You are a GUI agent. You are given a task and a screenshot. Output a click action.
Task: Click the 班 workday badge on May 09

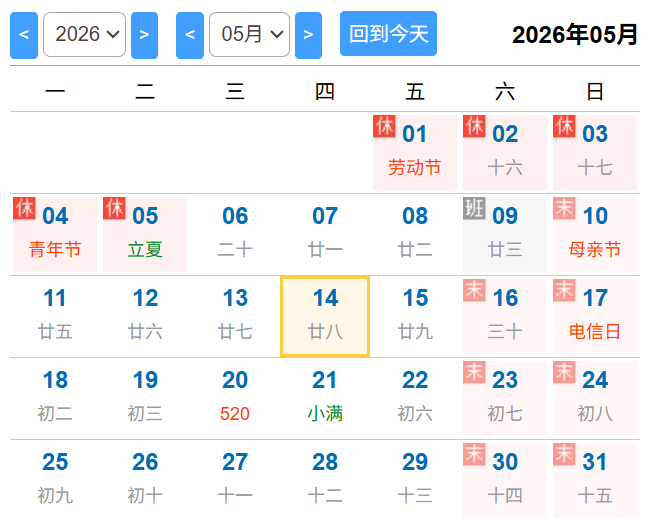tap(474, 208)
